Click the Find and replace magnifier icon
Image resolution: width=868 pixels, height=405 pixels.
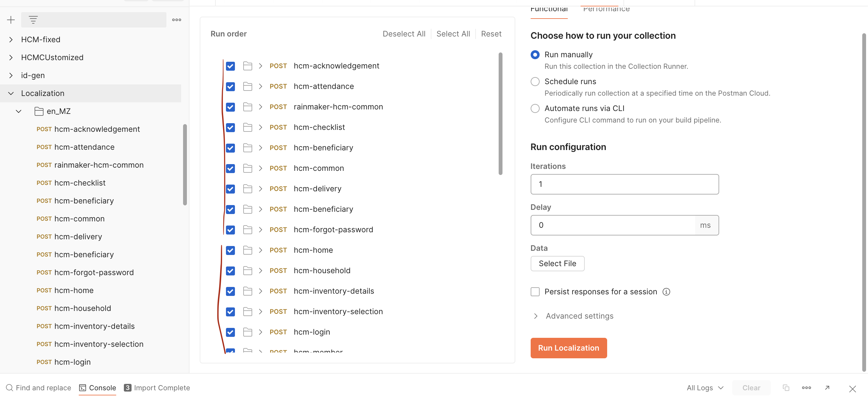(x=9, y=388)
